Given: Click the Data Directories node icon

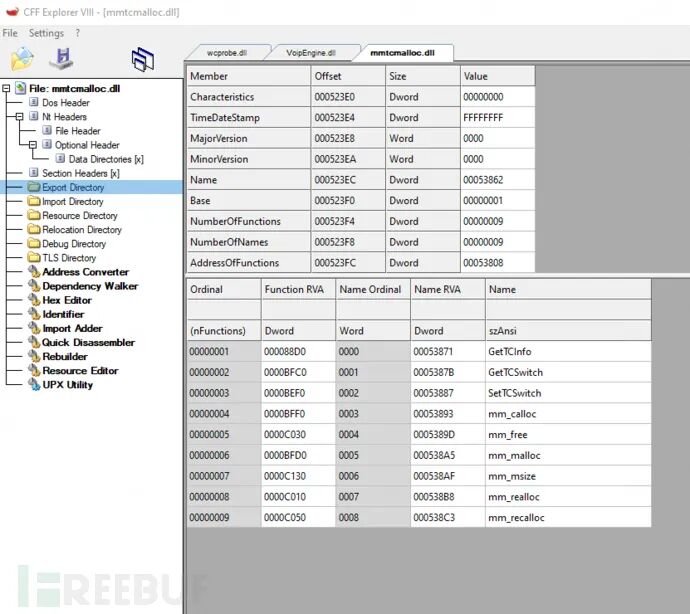Looking at the screenshot, I should click(x=60, y=158).
